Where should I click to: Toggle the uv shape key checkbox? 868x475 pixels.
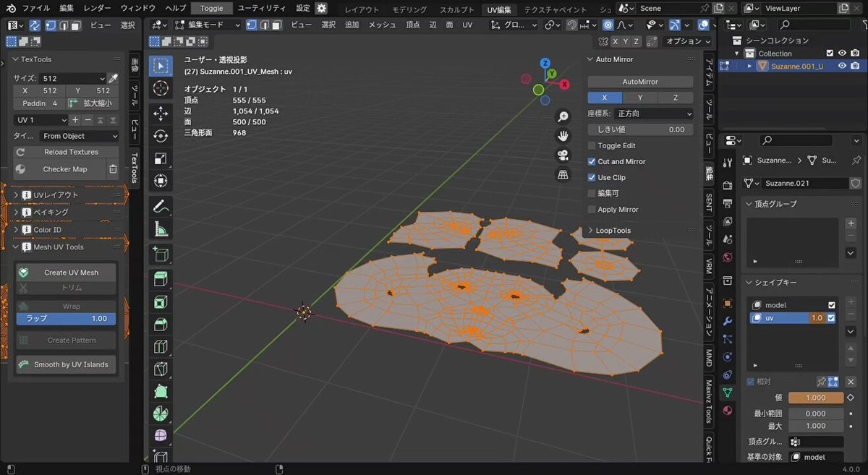(x=832, y=318)
